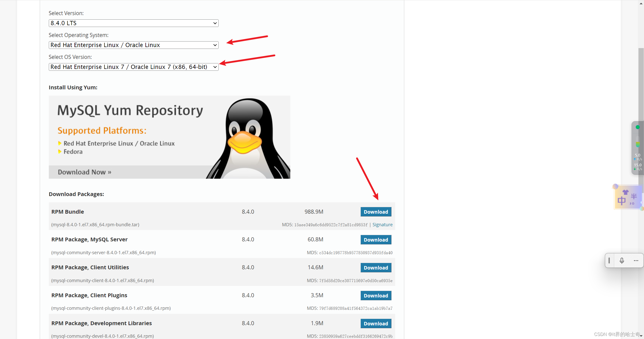
Task: Click the RPM Package Client Plugins Download
Action: pyautogui.click(x=375, y=295)
